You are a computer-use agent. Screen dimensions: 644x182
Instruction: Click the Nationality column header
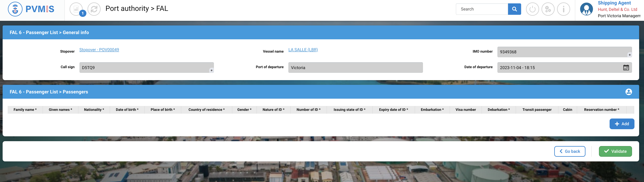[94, 110]
